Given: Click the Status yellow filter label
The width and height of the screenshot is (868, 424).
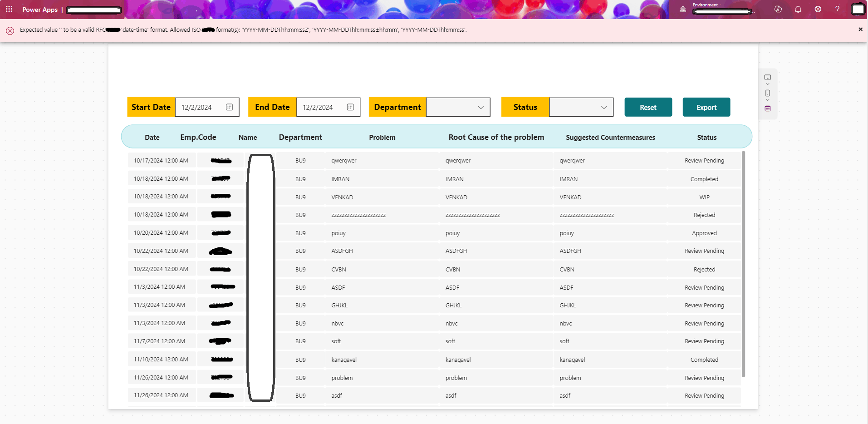Looking at the screenshot, I should click(x=525, y=107).
